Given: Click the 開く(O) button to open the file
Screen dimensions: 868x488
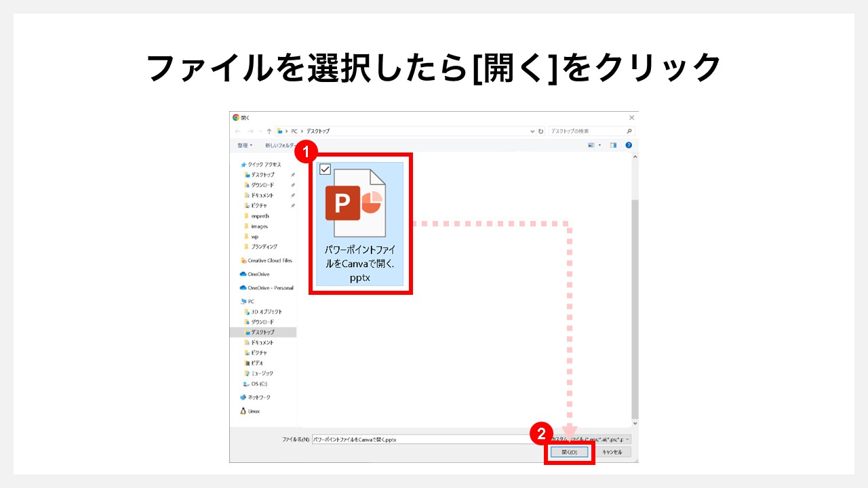Looking at the screenshot, I should pyautogui.click(x=568, y=451).
